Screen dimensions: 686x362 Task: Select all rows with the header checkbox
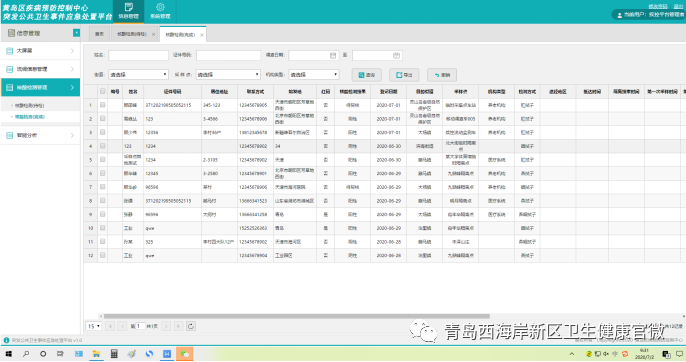point(102,91)
